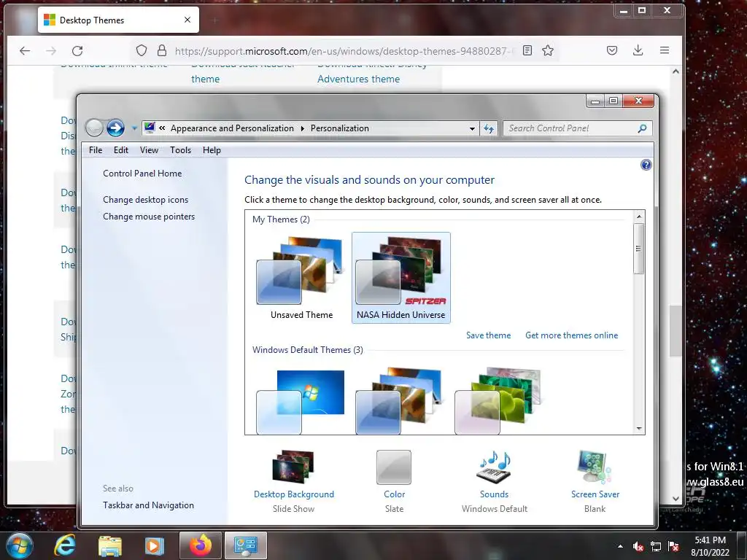Open the Action Center flag icon

(673, 546)
